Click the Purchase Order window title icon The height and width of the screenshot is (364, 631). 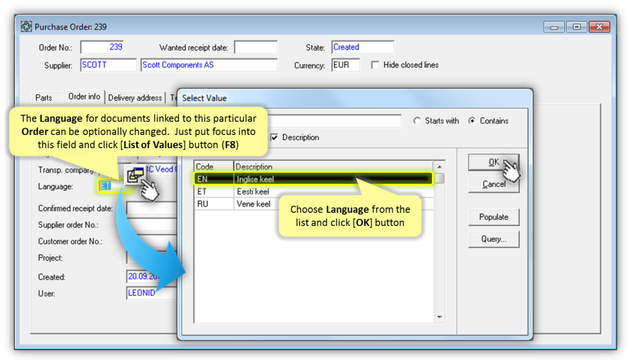pyautogui.click(x=26, y=27)
